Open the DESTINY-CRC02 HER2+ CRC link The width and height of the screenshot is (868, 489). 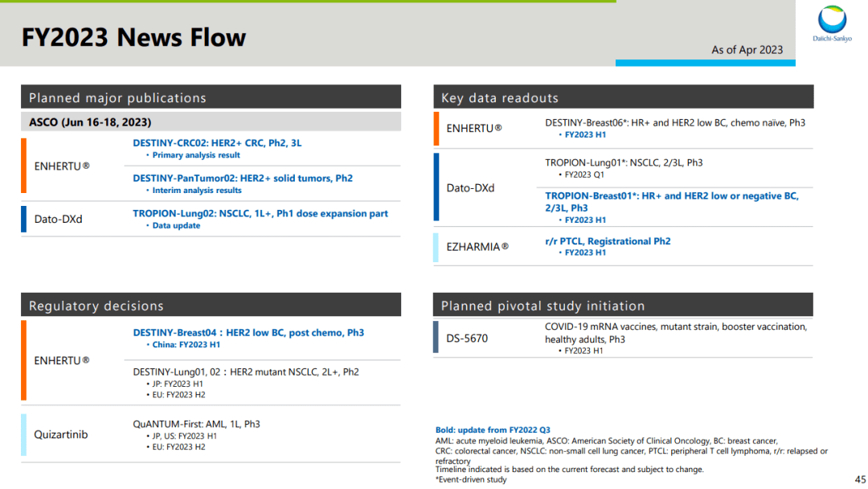click(x=217, y=142)
